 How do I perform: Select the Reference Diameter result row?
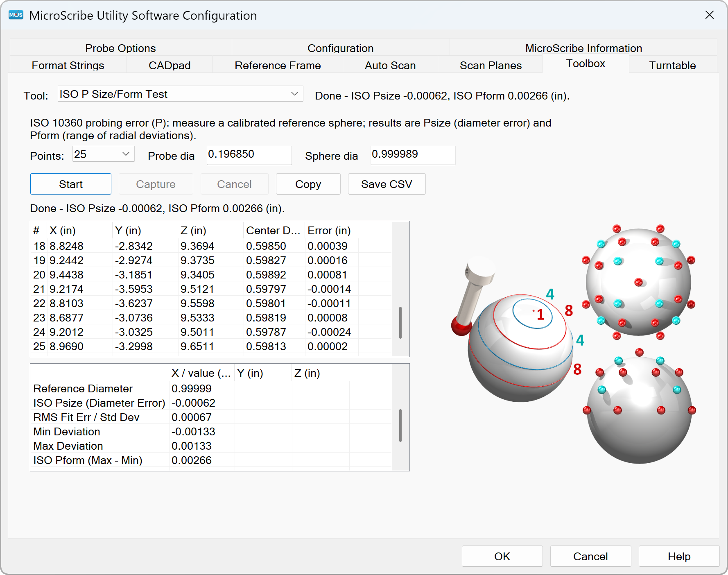(211, 388)
